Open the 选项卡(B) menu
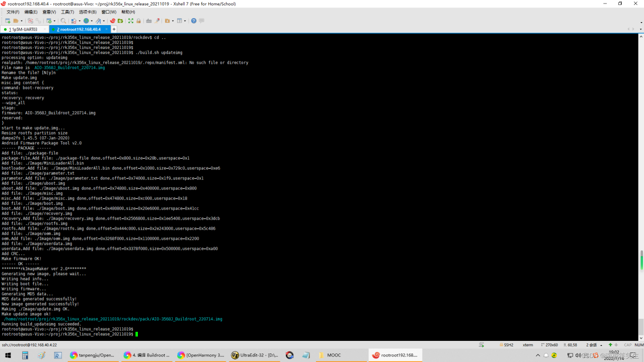The height and width of the screenshot is (362, 644). point(88,12)
